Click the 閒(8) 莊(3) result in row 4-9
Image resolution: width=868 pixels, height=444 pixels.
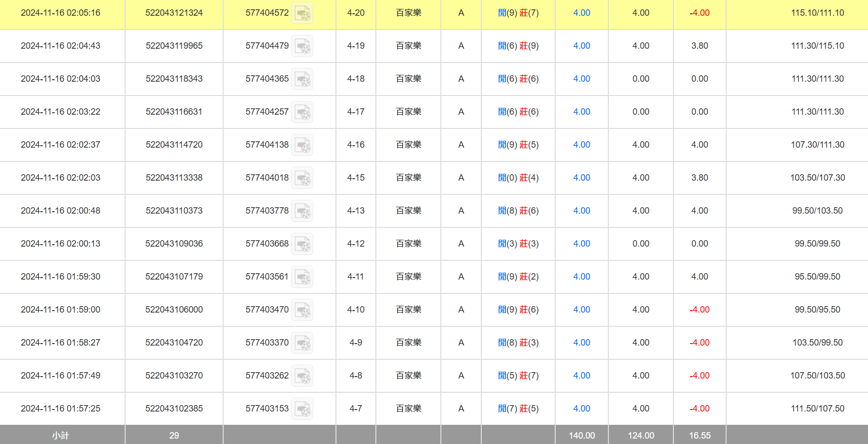click(518, 343)
